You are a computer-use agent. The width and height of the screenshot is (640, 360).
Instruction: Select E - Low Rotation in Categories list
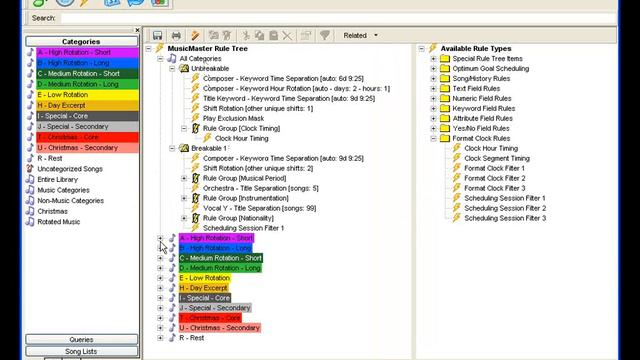pyautogui.click(x=87, y=95)
